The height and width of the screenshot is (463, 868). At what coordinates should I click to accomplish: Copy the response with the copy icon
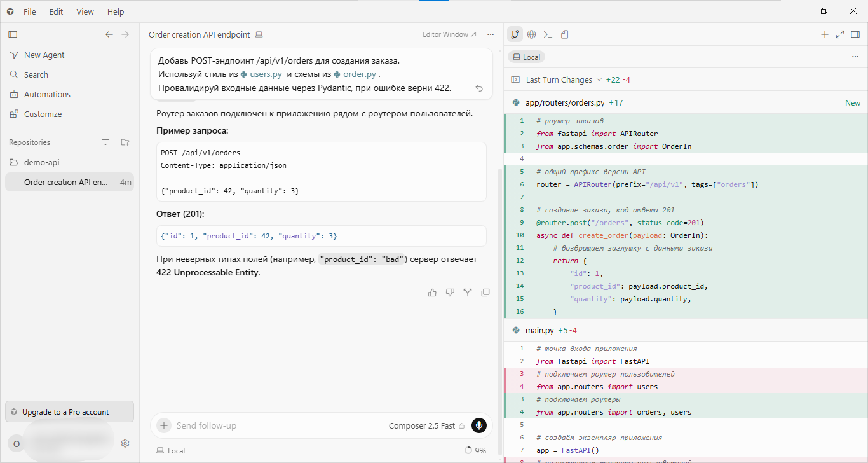[485, 293]
